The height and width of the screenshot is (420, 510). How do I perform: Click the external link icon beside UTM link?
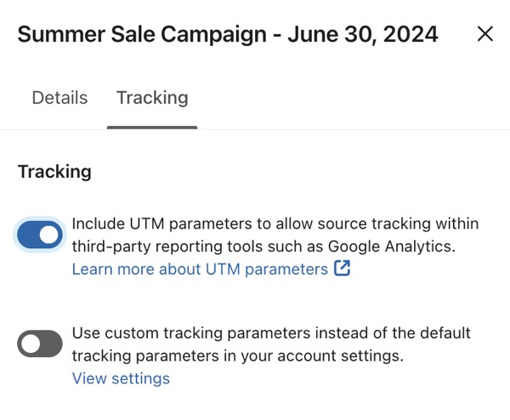pyautogui.click(x=343, y=269)
